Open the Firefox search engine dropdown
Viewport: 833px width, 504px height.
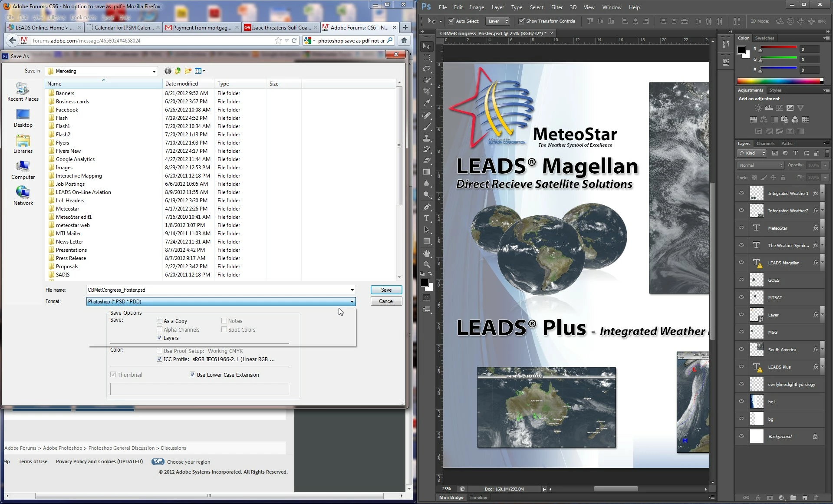310,40
